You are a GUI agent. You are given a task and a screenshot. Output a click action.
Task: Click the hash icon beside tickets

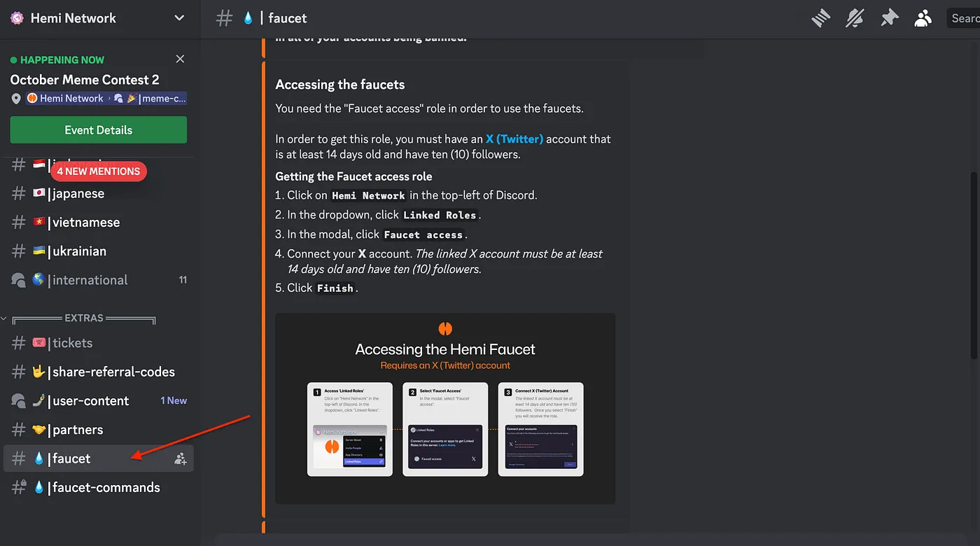pos(19,343)
